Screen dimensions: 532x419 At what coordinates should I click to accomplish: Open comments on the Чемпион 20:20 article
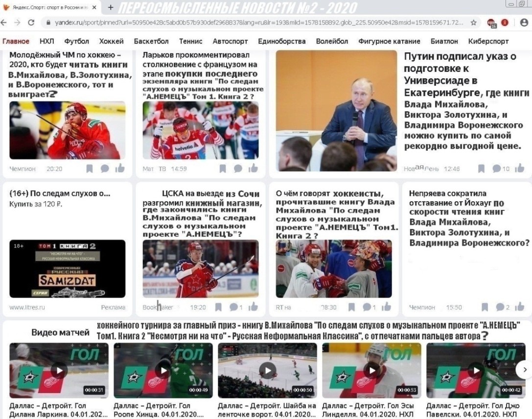(x=105, y=168)
